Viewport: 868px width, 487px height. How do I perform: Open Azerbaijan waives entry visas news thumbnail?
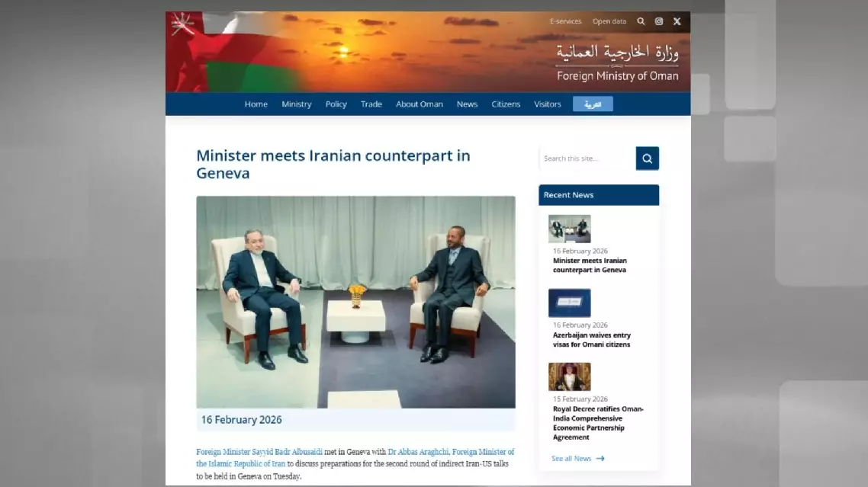[569, 303]
